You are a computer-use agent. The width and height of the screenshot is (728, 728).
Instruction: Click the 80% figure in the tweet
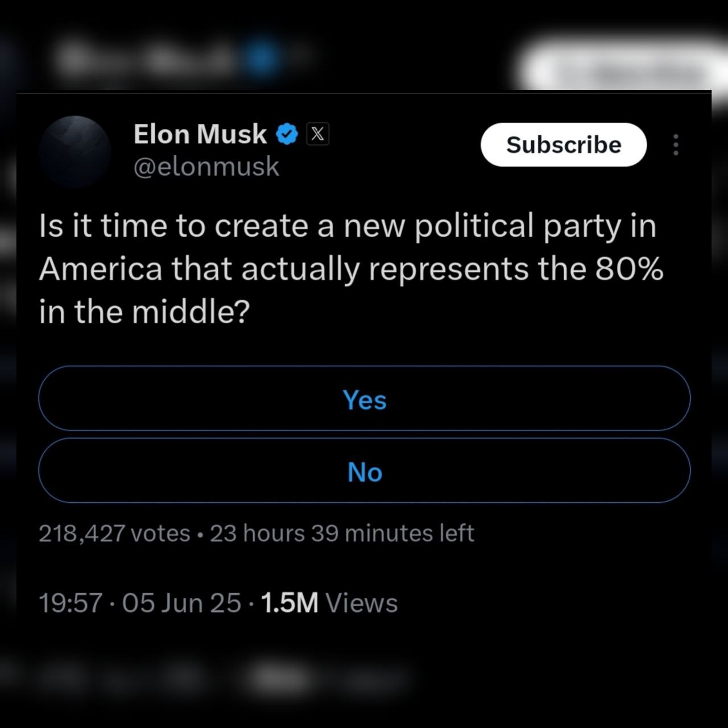coord(629,268)
